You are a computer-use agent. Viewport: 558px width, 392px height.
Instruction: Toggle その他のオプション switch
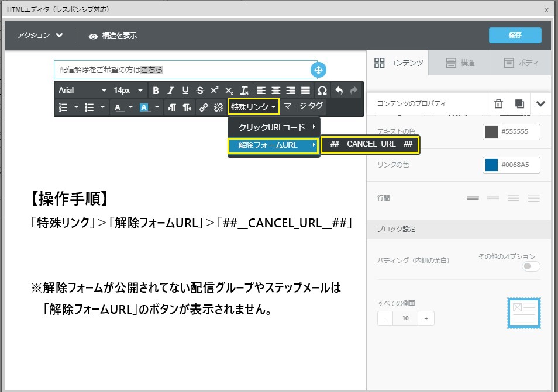[x=531, y=266]
